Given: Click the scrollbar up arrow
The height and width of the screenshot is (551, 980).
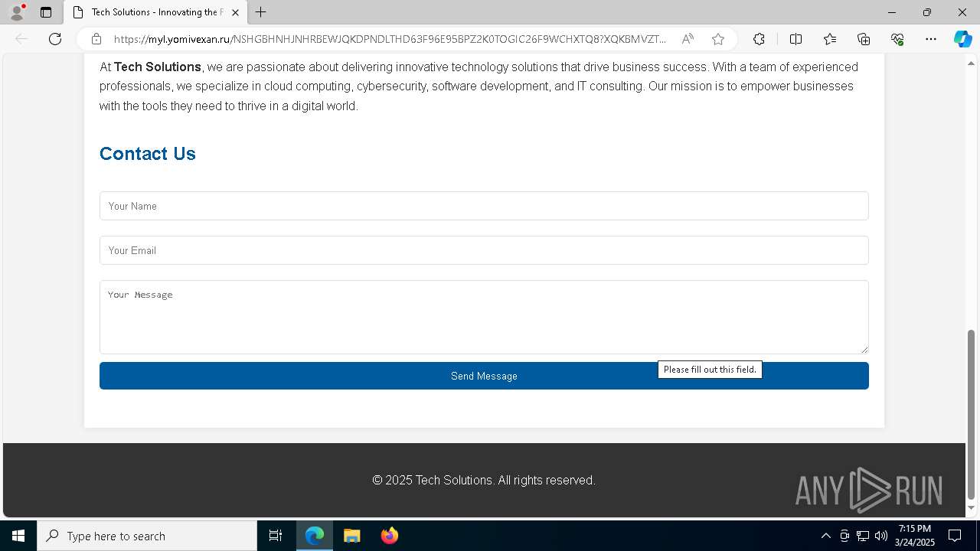Looking at the screenshot, I should tap(972, 63).
